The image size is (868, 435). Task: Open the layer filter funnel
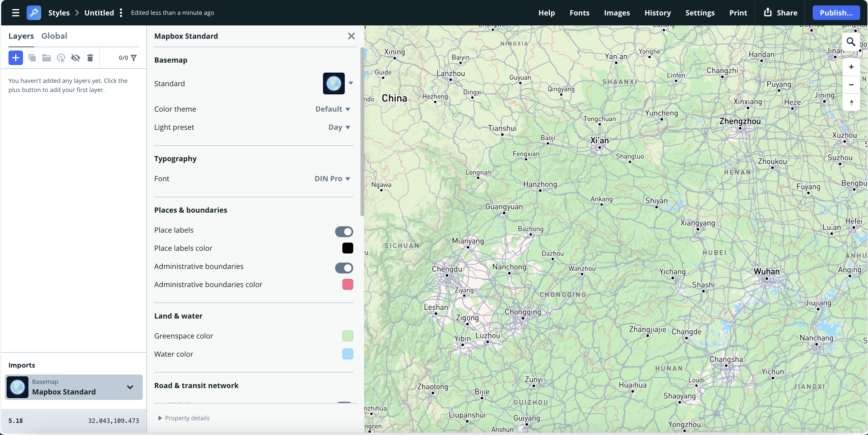coord(134,57)
